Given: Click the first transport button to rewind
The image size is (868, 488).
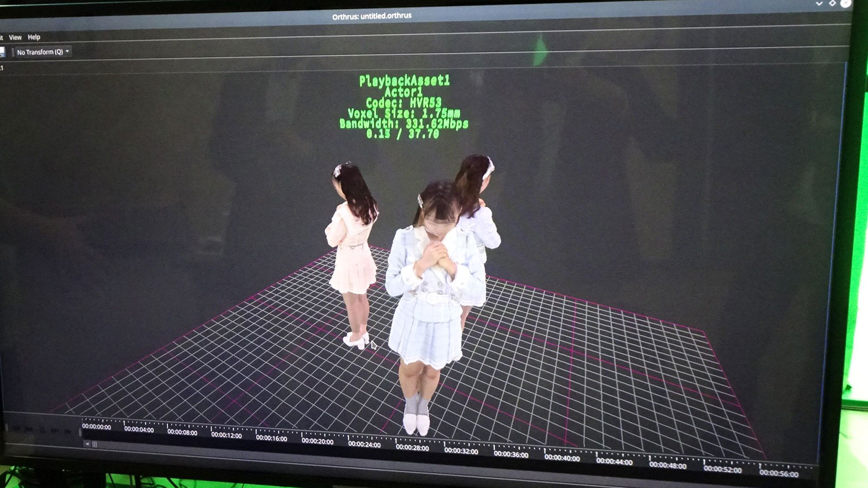Looking at the screenshot, I should tap(16, 429).
